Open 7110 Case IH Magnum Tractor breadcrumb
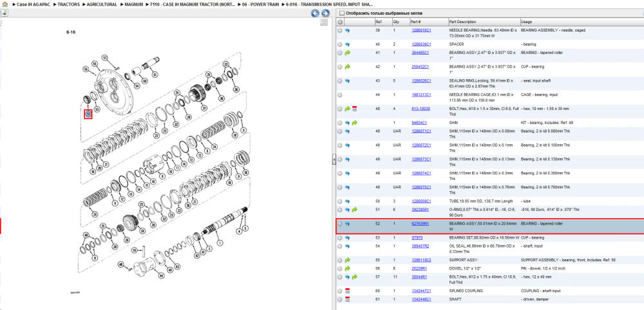The height and width of the screenshot is (310, 644). pos(193,4)
